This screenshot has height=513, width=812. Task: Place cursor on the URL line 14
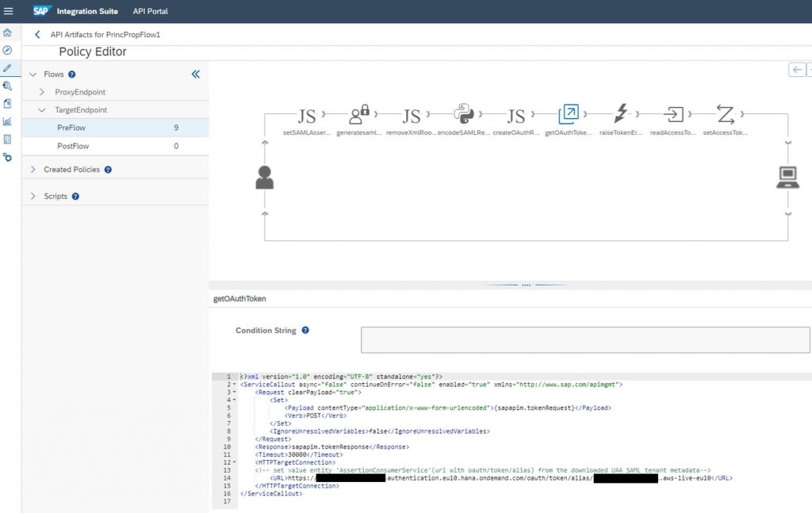(501, 478)
